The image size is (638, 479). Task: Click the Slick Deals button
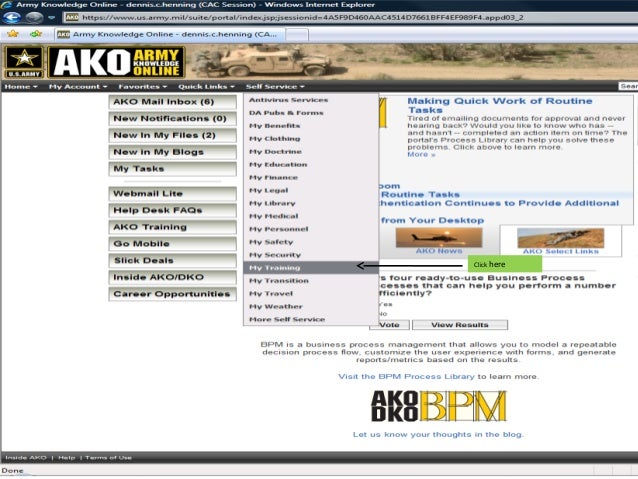173,260
